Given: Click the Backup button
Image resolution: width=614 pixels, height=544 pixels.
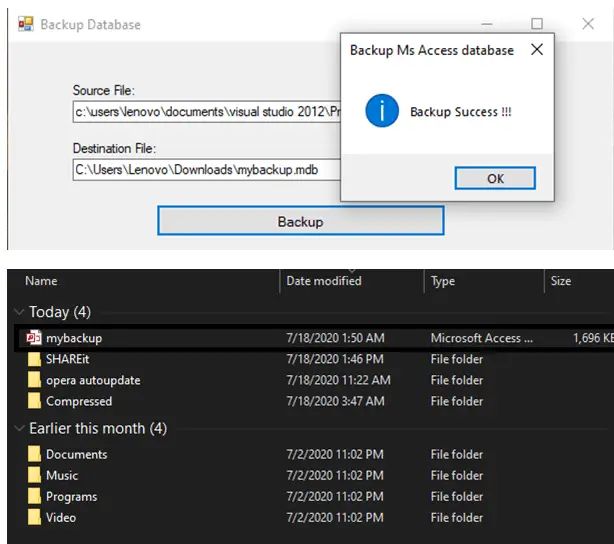Looking at the screenshot, I should [x=301, y=221].
